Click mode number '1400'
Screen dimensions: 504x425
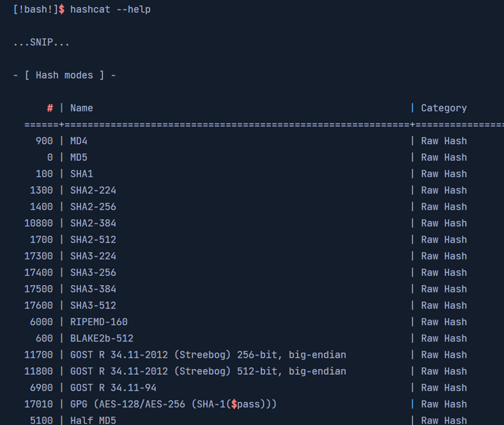[x=41, y=206]
